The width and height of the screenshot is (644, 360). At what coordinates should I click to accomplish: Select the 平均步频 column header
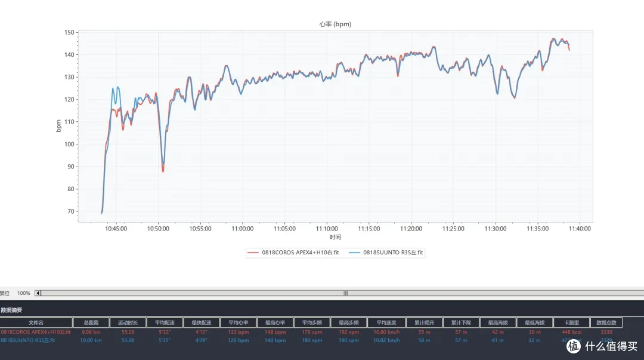[x=312, y=322]
